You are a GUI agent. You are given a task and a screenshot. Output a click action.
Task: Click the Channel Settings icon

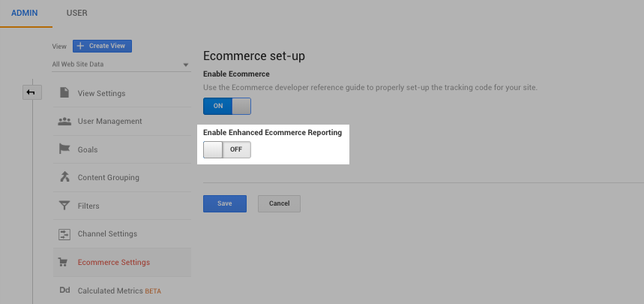pyautogui.click(x=64, y=234)
